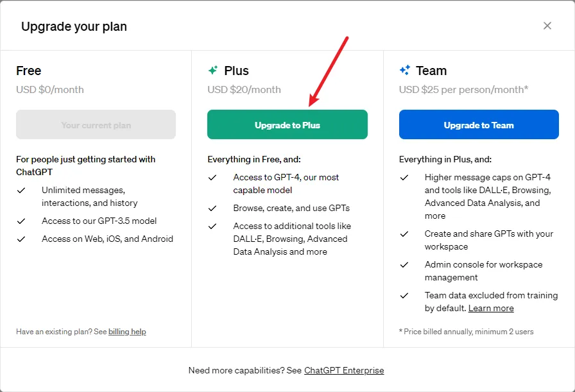575x392 pixels.
Task: Click the checkmark beside Web, iOS, and Android access
Action: [21, 239]
